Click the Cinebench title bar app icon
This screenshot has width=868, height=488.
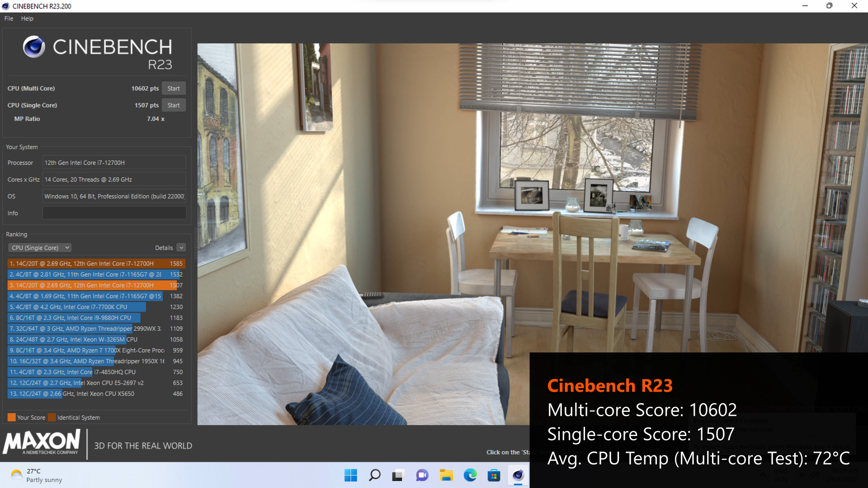[x=6, y=6]
